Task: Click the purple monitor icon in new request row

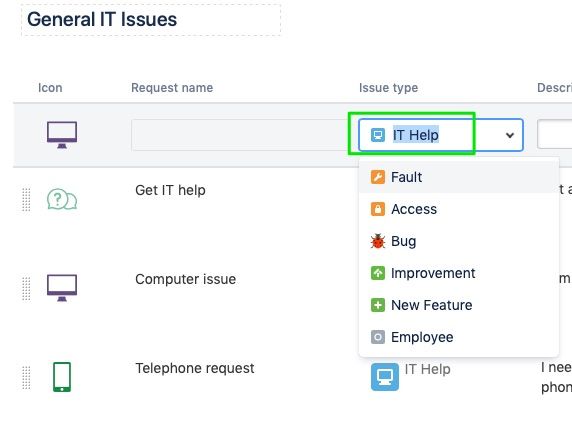Action: 62,135
